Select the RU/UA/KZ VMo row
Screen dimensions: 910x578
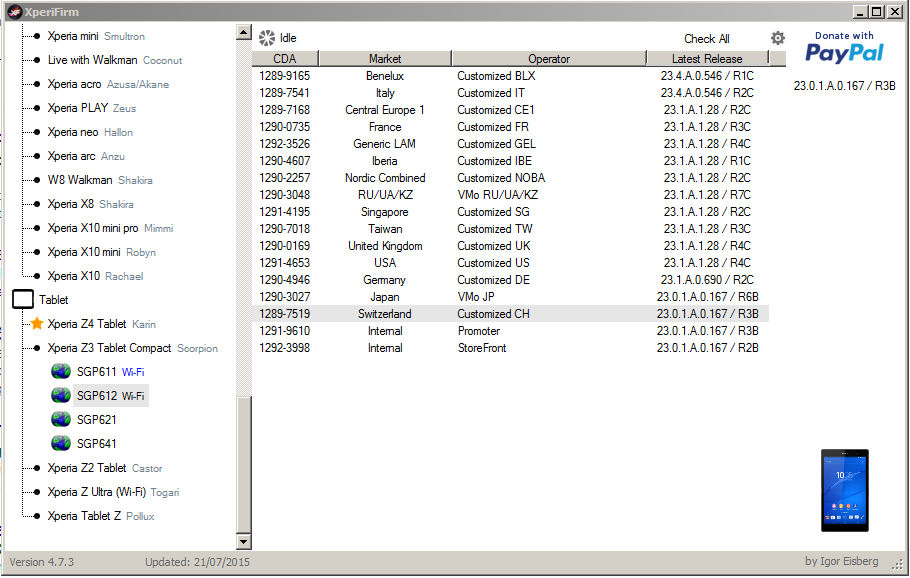pos(511,195)
